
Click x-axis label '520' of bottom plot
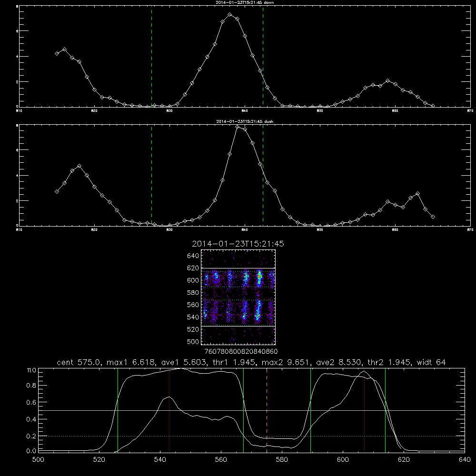tap(99, 460)
